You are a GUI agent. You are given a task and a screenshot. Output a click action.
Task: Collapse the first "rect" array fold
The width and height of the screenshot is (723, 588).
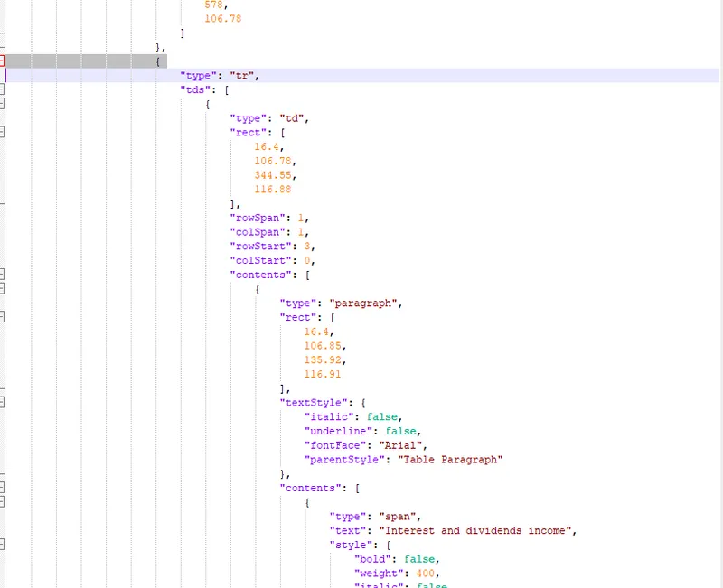coord(4,132)
